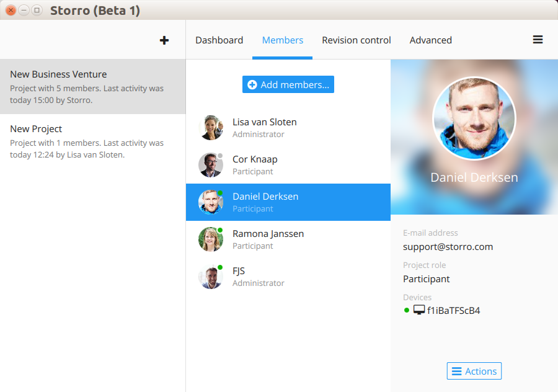This screenshot has width=558, height=392.
Task: Close the Storro window
Action: pos(11,11)
